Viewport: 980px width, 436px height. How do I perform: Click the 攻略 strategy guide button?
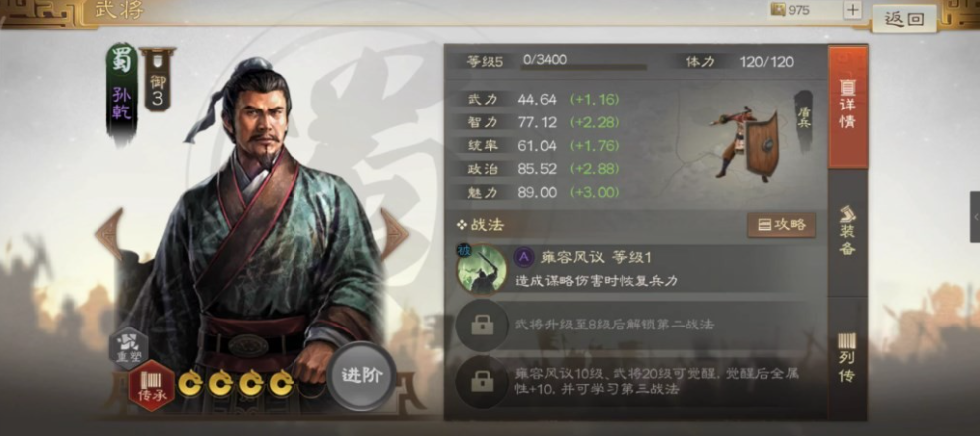(x=781, y=225)
